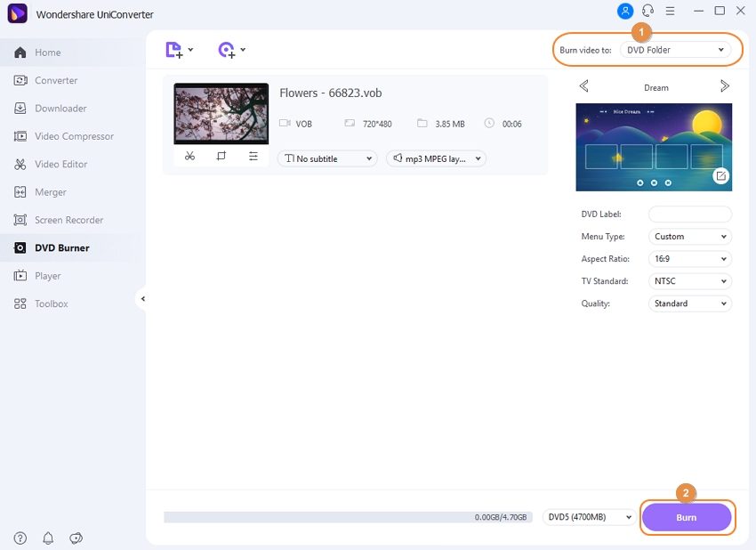Click the Toolbox grid icon
The image size is (756, 550).
tap(20, 303)
